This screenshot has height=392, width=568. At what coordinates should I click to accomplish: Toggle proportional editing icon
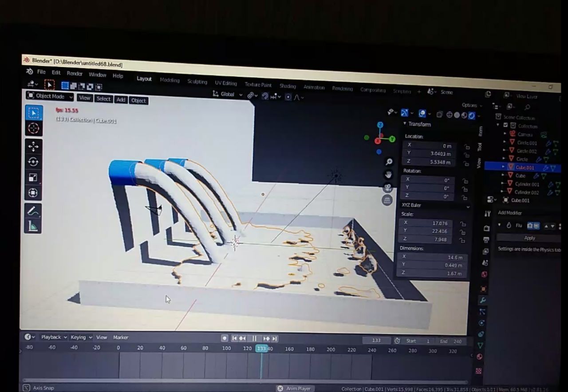[288, 97]
